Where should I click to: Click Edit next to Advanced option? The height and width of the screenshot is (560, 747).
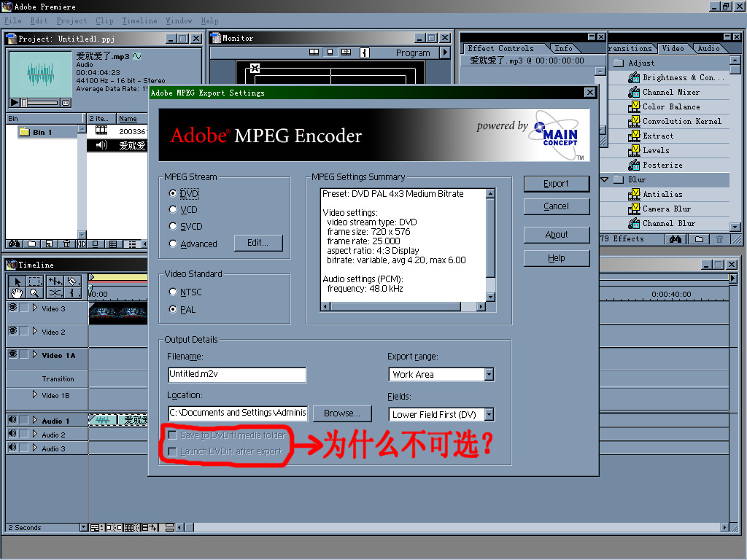pyautogui.click(x=258, y=243)
